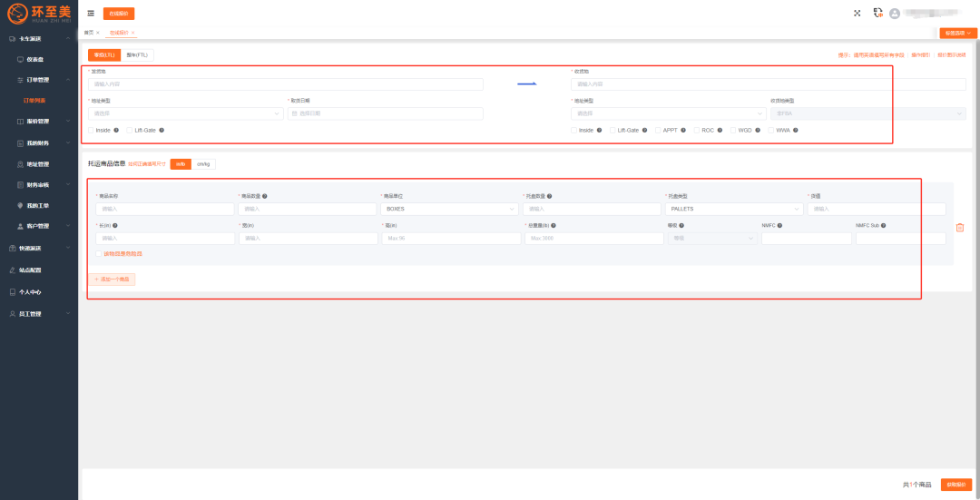980x500 pixels.
Task: Show help for delivery Inside option
Action: pos(600,130)
